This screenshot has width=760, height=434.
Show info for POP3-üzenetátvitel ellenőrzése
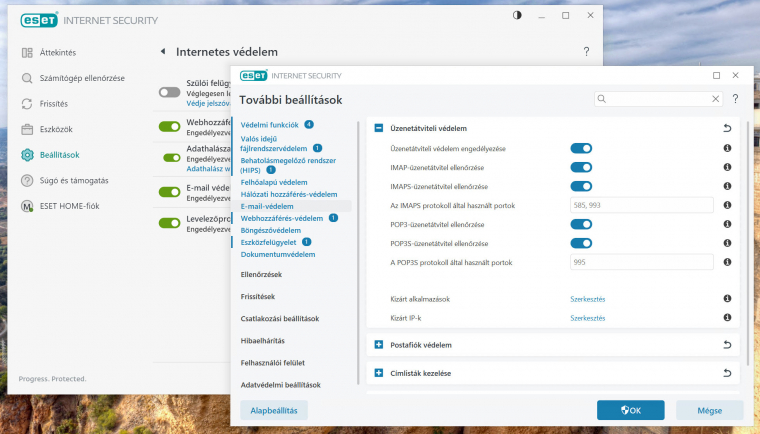[x=727, y=224]
